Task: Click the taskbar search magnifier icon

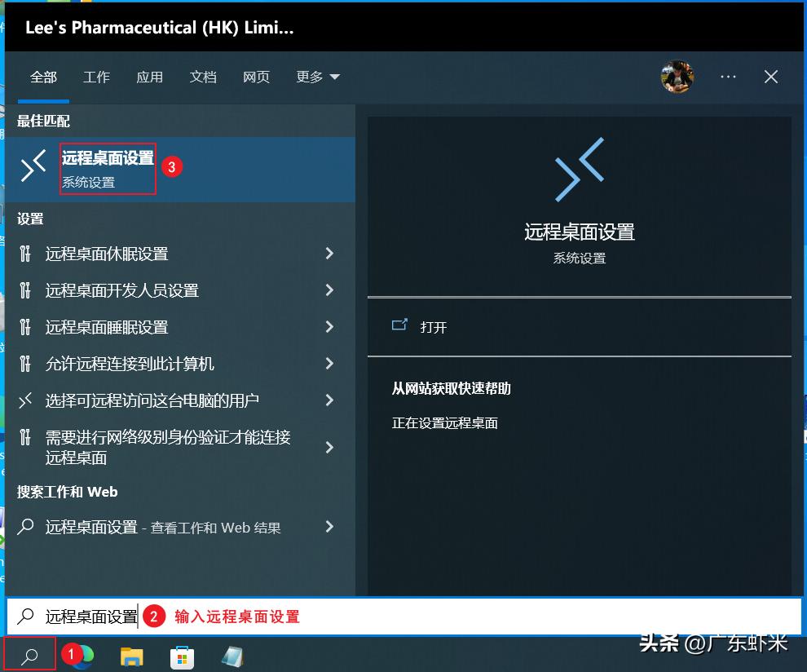Action: (x=29, y=654)
